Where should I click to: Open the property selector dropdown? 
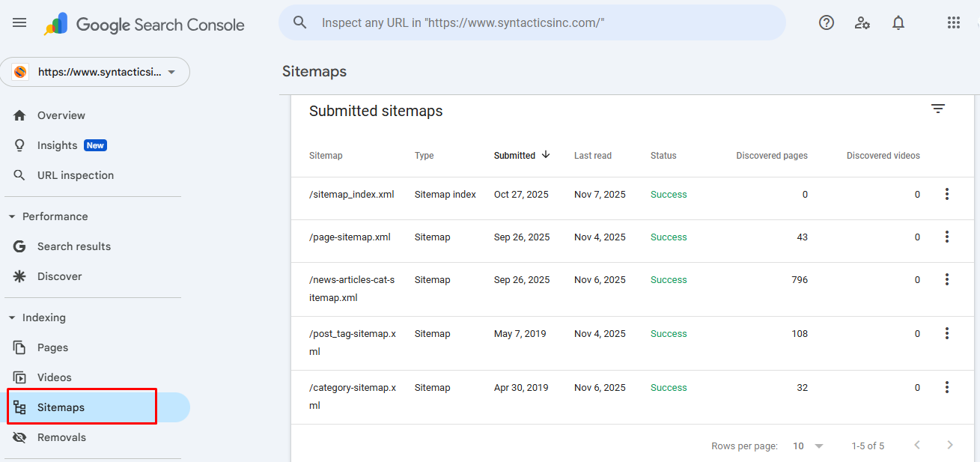pyautogui.click(x=95, y=72)
